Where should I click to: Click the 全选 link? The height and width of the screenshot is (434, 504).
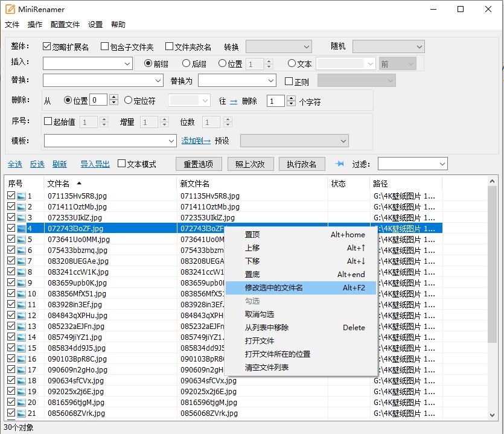tap(14, 164)
